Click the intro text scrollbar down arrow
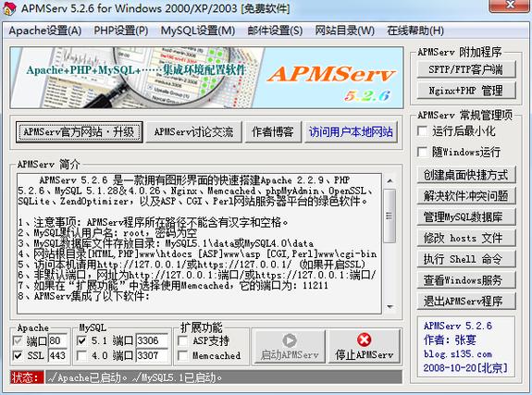The height and width of the screenshot is (395, 532). click(x=390, y=307)
